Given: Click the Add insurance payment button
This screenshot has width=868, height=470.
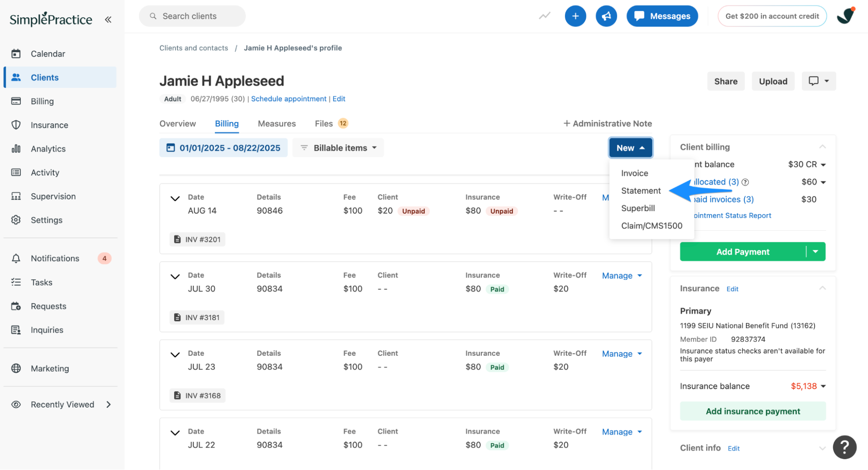Looking at the screenshot, I should pos(752,411).
